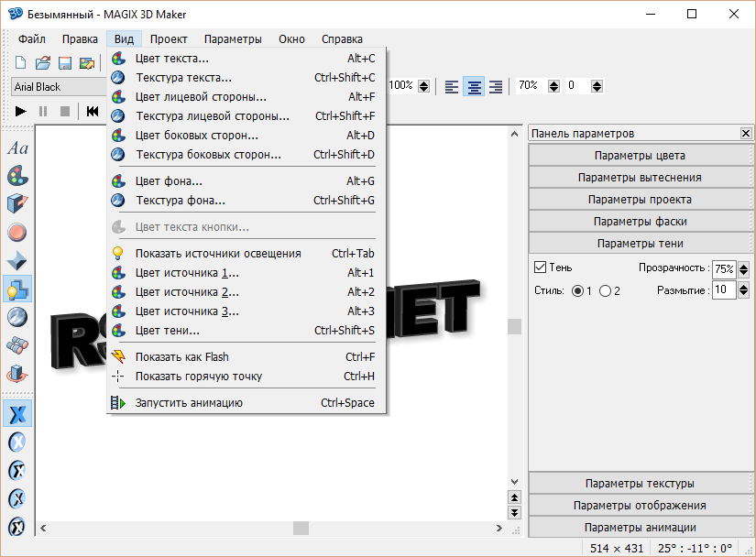Select shadow style radio button 1
Viewport: 756px width, 557px height.
[577, 290]
